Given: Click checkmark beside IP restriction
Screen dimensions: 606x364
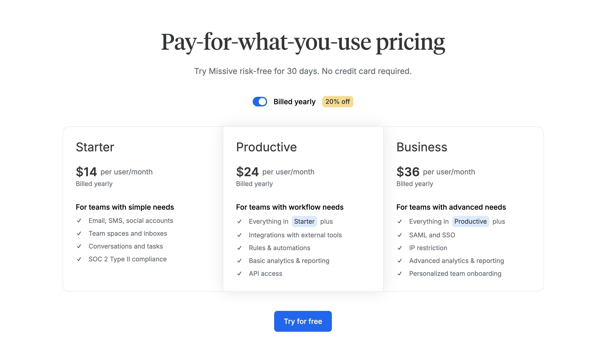Looking at the screenshot, I should click(x=400, y=248).
